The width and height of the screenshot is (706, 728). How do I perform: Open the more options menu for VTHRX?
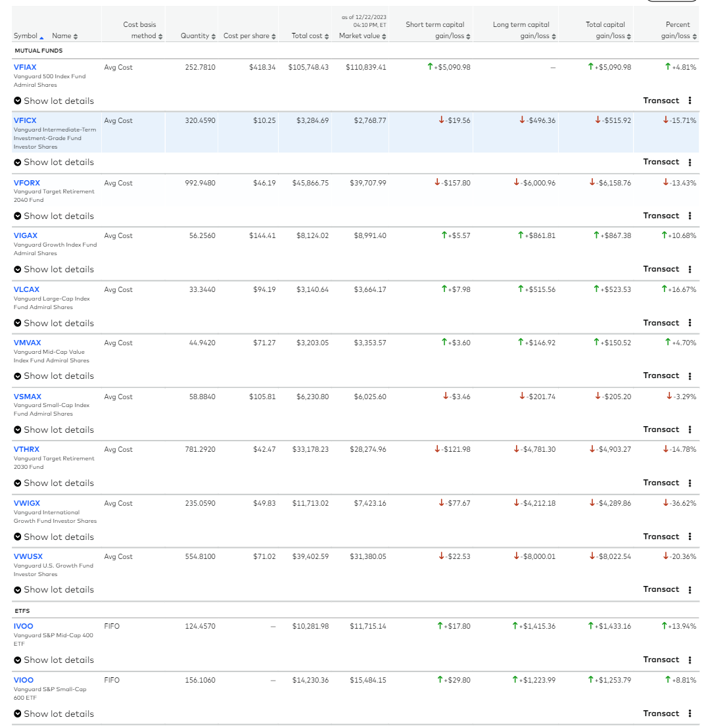[690, 483]
